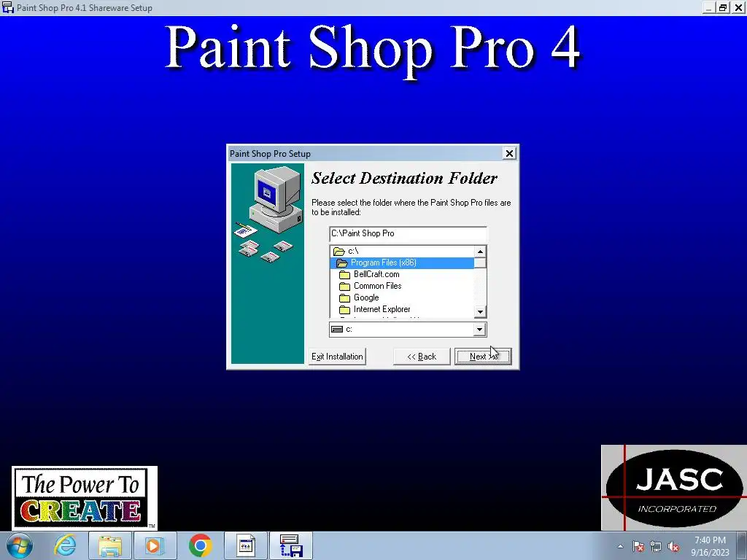Click the c: drive combo box
The width and height of the screenshot is (747, 560).
(408, 329)
